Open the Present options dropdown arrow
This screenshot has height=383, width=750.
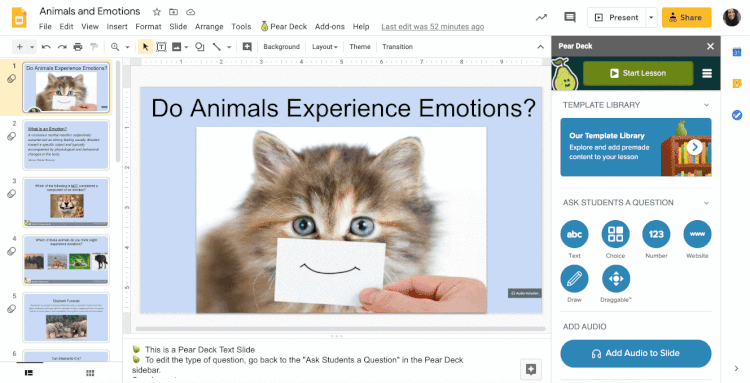point(651,18)
